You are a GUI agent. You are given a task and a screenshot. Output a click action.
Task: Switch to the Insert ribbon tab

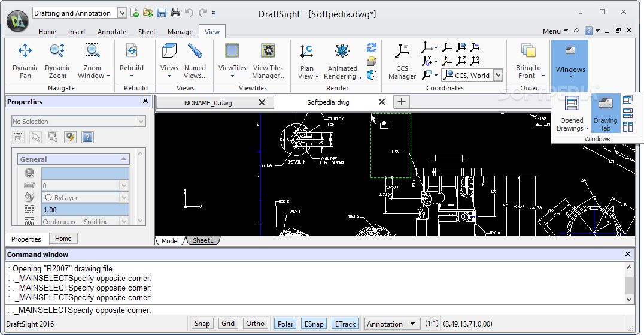[77, 32]
